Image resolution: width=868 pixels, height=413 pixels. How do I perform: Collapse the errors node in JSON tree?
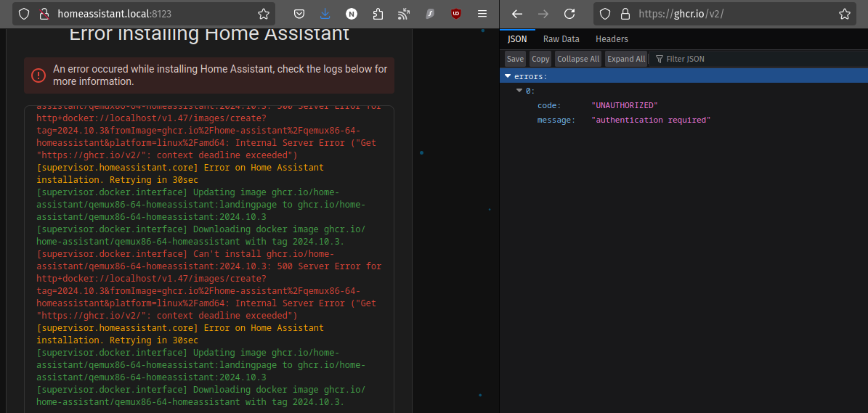pos(508,75)
